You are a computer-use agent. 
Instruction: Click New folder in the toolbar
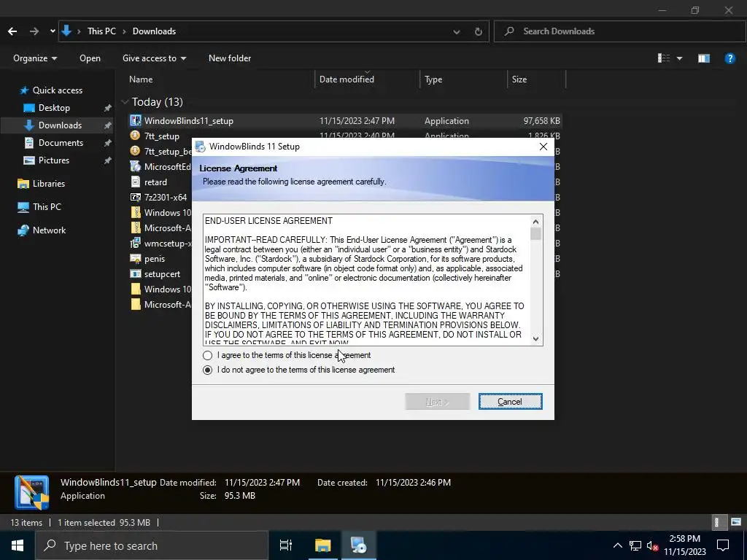tap(230, 58)
